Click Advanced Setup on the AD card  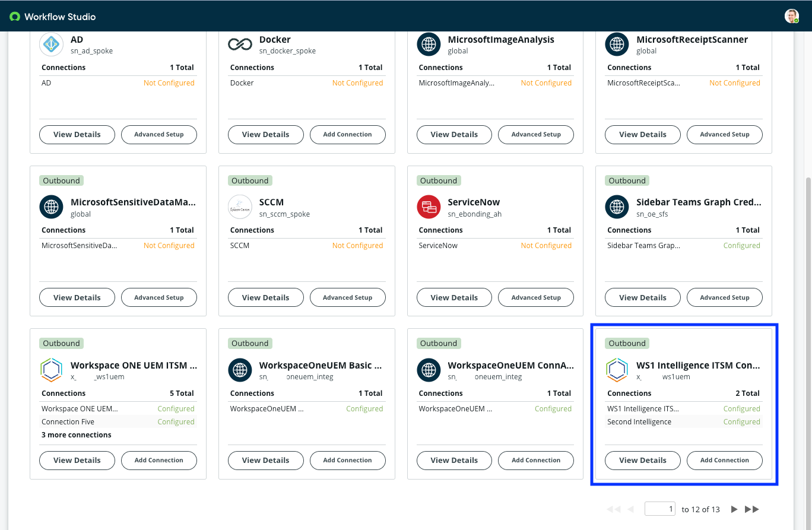pyautogui.click(x=158, y=134)
